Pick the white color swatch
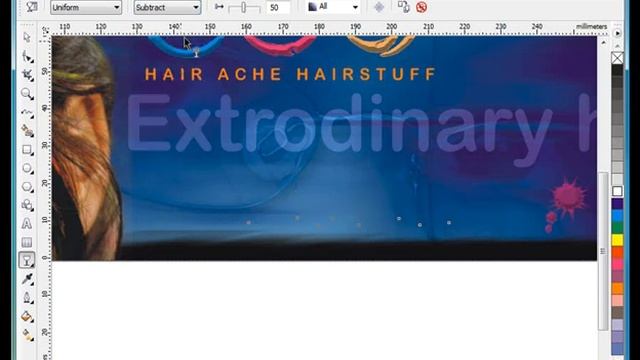The width and height of the screenshot is (640, 360). (x=618, y=191)
